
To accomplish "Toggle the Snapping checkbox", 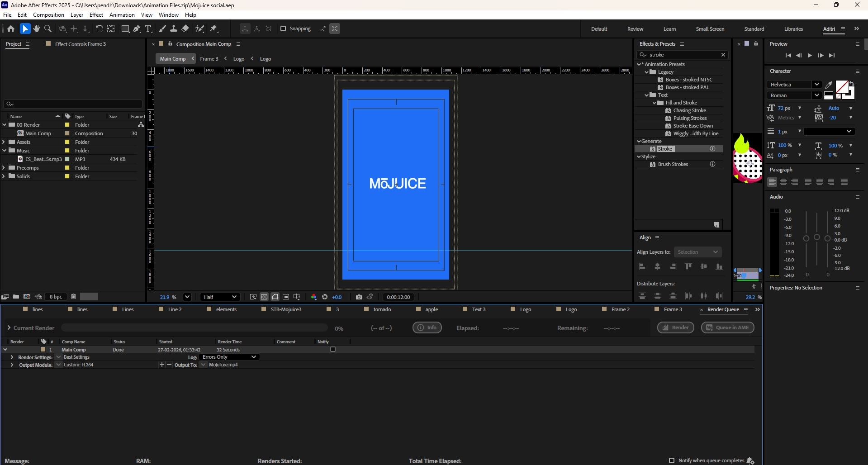I will pyautogui.click(x=283, y=28).
